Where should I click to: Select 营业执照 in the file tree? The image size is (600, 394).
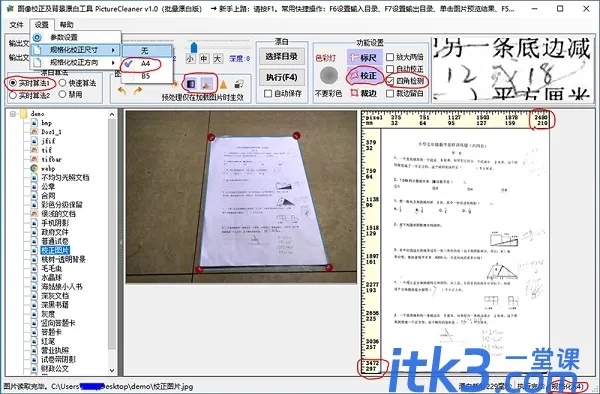(x=55, y=350)
